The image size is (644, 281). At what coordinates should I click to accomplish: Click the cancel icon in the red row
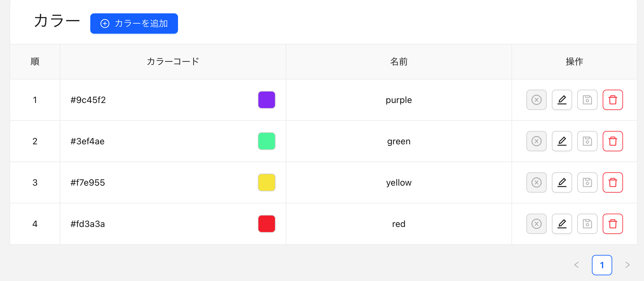[536, 224]
